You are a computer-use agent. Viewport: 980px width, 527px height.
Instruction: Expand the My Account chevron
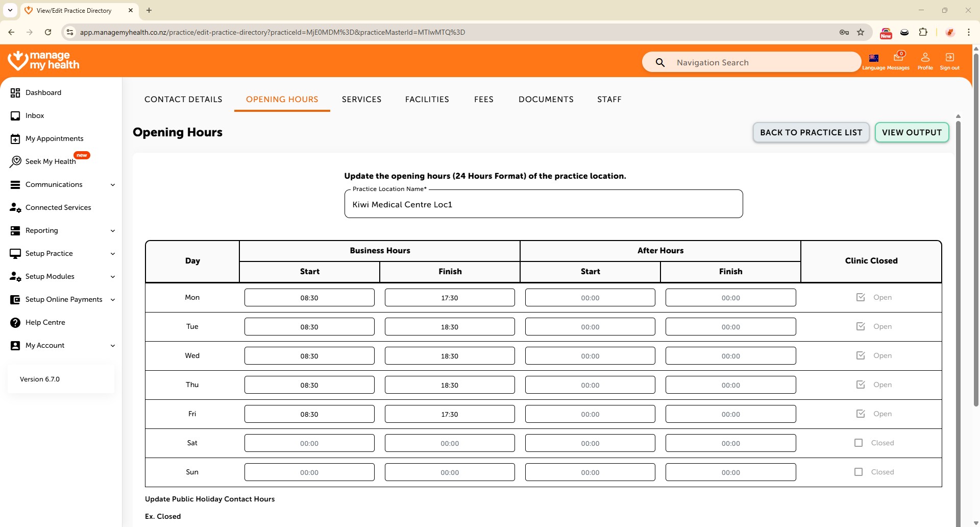(x=113, y=346)
